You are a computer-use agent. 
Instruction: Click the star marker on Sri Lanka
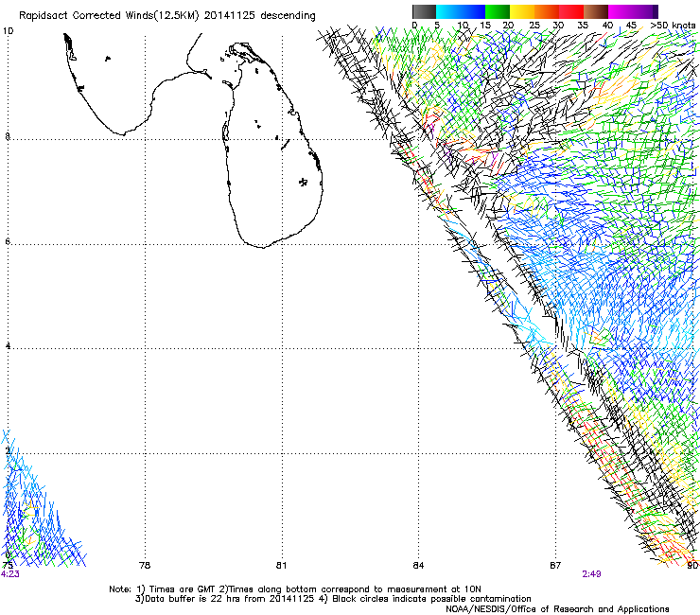(304, 182)
